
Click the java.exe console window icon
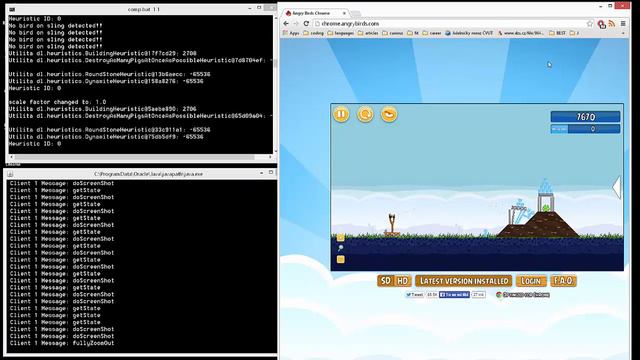click(x=10, y=174)
